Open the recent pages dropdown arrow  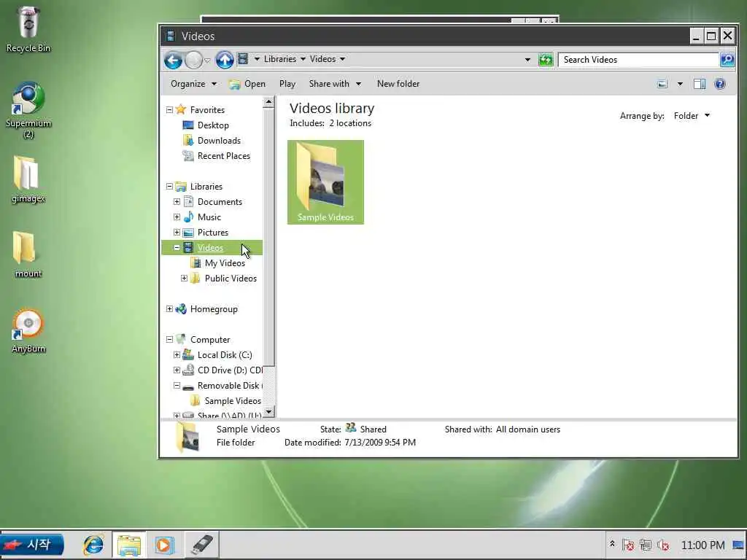pyautogui.click(x=207, y=61)
